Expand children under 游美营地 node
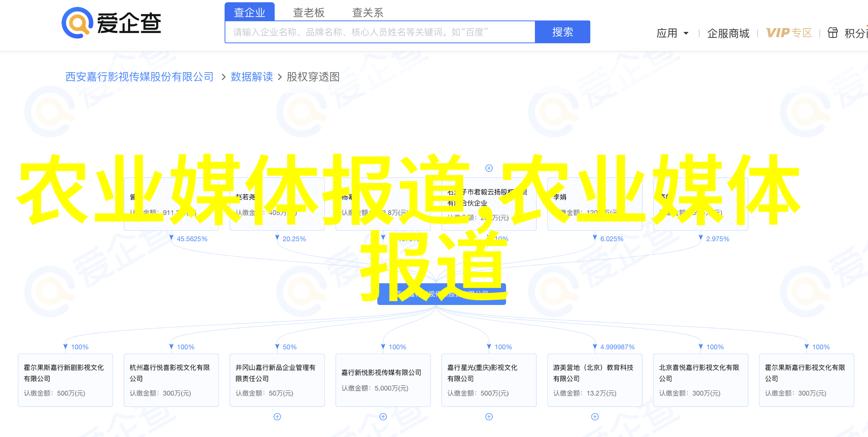868x437 pixels. pos(595,417)
